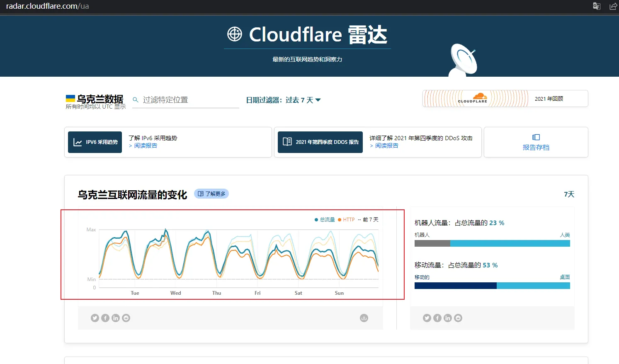
Task: Click the Wed label on chart axis
Action: pyautogui.click(x=176, y=293)
